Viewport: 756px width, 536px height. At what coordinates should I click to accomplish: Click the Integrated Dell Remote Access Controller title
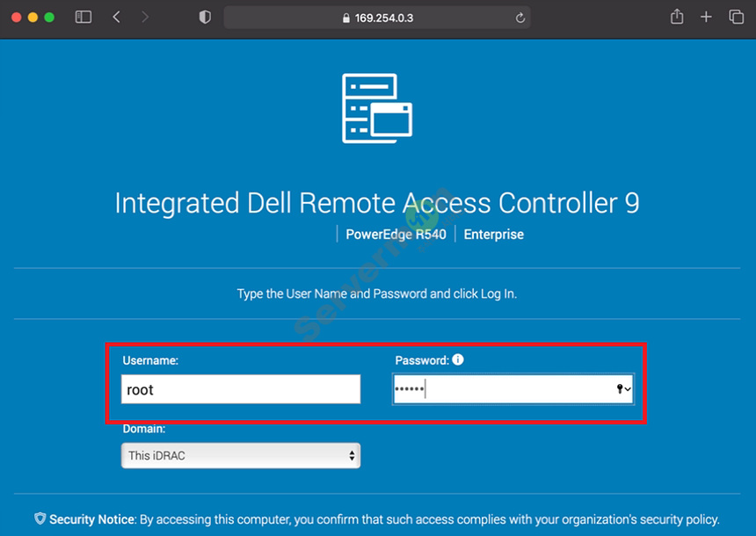[377, 203]
